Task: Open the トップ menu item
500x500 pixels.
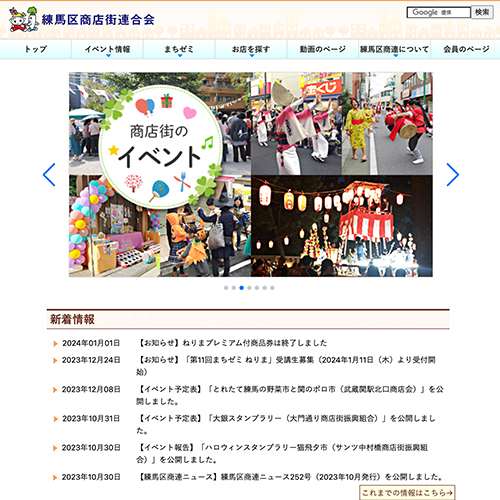Action: tap(36, 49)
